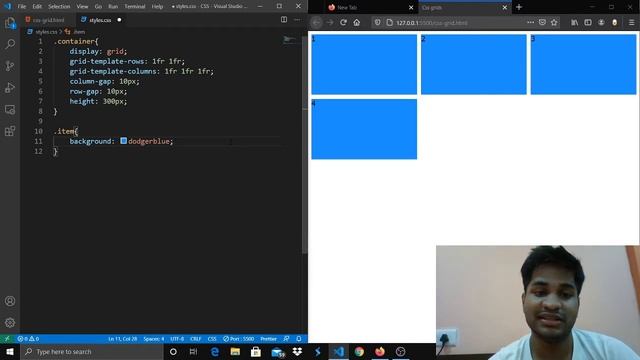Click the remote window indicator in status bar
This screenshot has height=360, width=640.
(x=7, y=339)
